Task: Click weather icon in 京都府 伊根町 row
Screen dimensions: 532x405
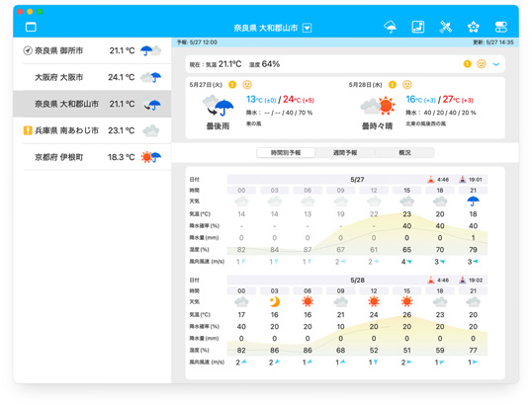Action: pos(151,157)
